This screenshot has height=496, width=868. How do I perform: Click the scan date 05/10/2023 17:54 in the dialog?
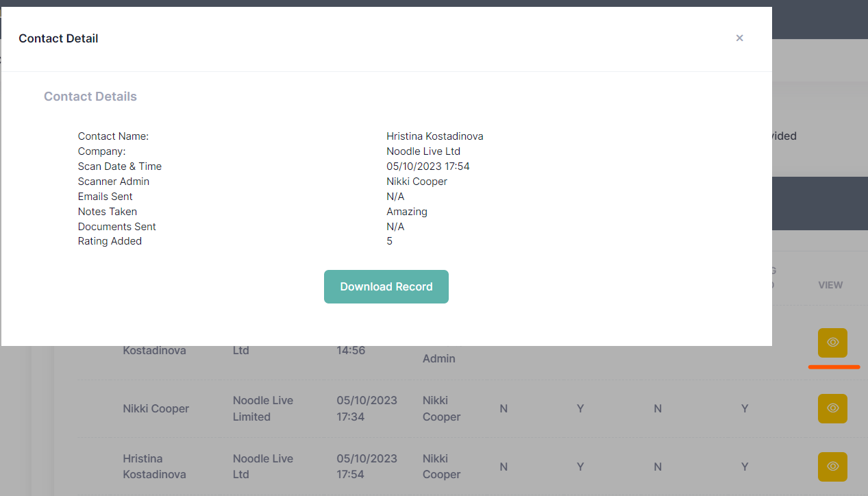427,166
